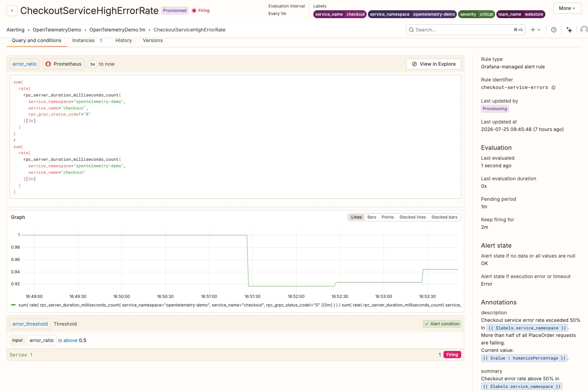Switch graph to Stacked bars view

(444, 217)
